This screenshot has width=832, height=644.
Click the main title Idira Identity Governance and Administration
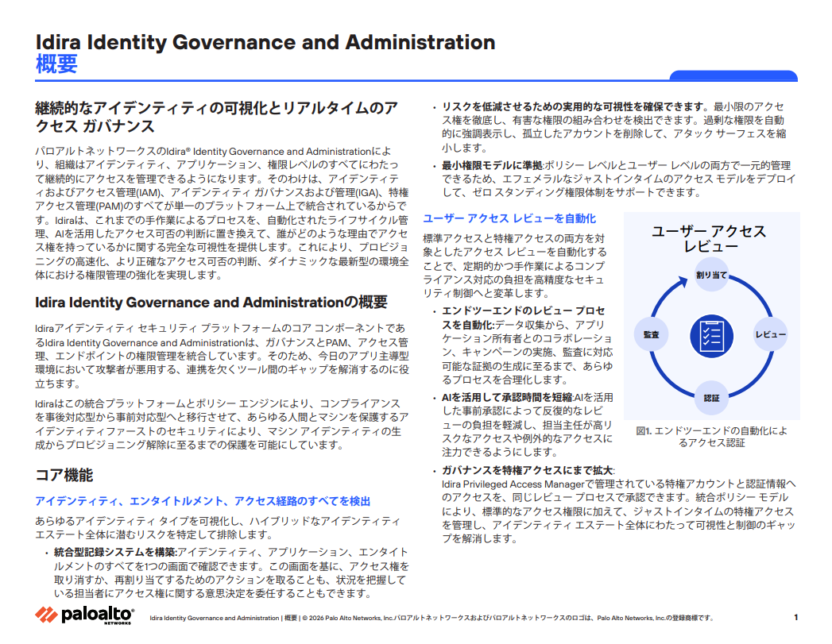pyautogui.click(x=265, y=42)
